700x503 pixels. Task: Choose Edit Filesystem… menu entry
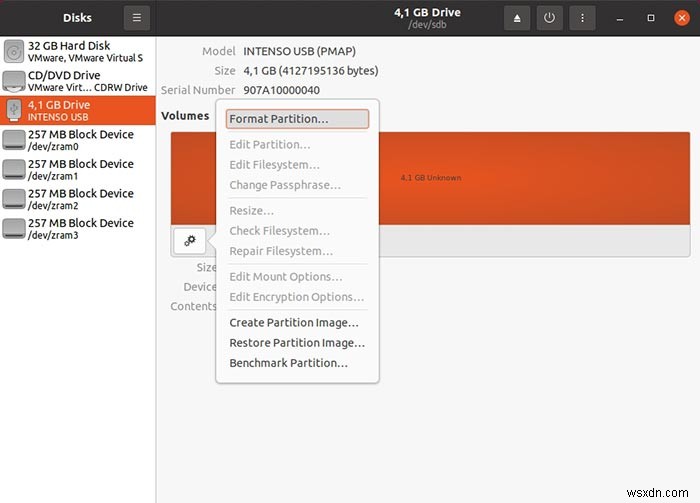(x=297, y=165)
